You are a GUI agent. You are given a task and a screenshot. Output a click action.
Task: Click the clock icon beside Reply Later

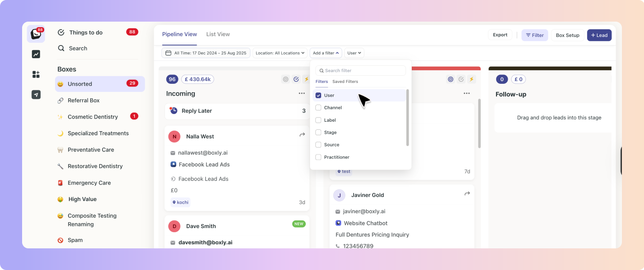pos(174,110)
